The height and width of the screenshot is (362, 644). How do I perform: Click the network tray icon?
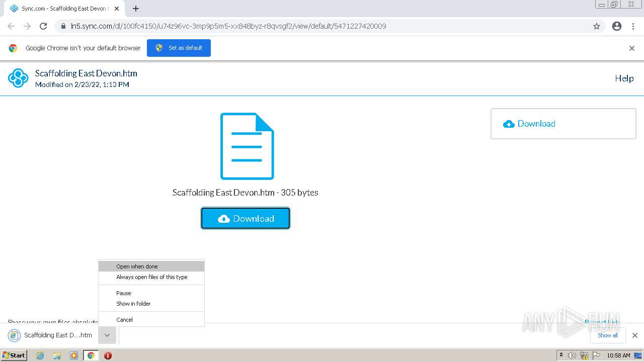(584, 355)
